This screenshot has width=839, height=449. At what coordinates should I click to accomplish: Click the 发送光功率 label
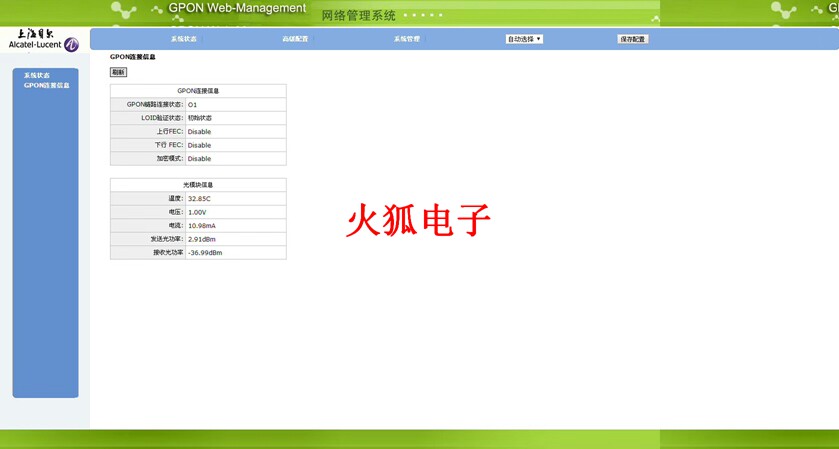pyautogui.click(x=166, y=239)
